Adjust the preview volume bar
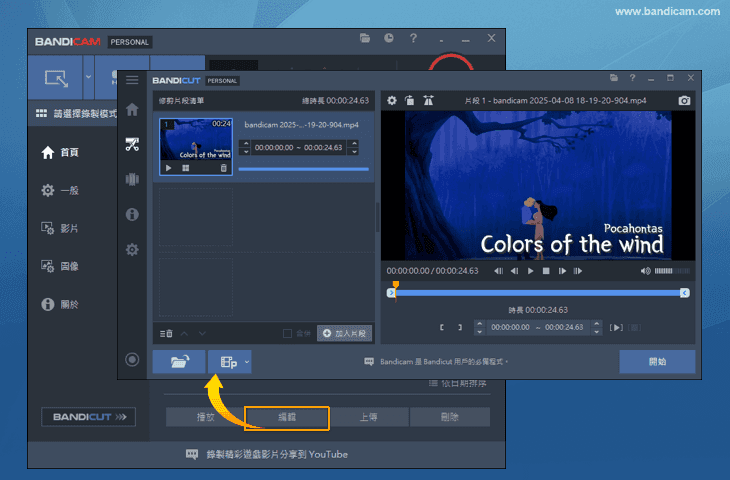Screen dimensions: 730x480 coord(672,271)
